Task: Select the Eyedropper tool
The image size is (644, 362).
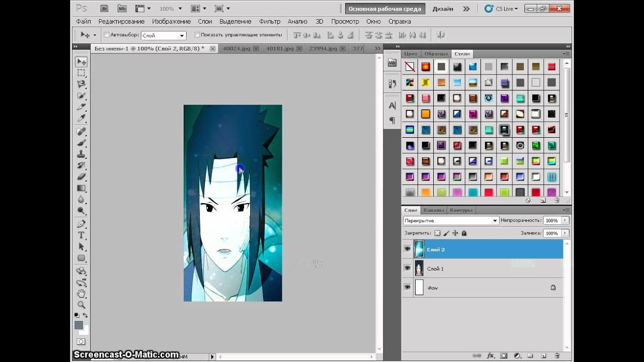Action: click(x=81, y=119)
